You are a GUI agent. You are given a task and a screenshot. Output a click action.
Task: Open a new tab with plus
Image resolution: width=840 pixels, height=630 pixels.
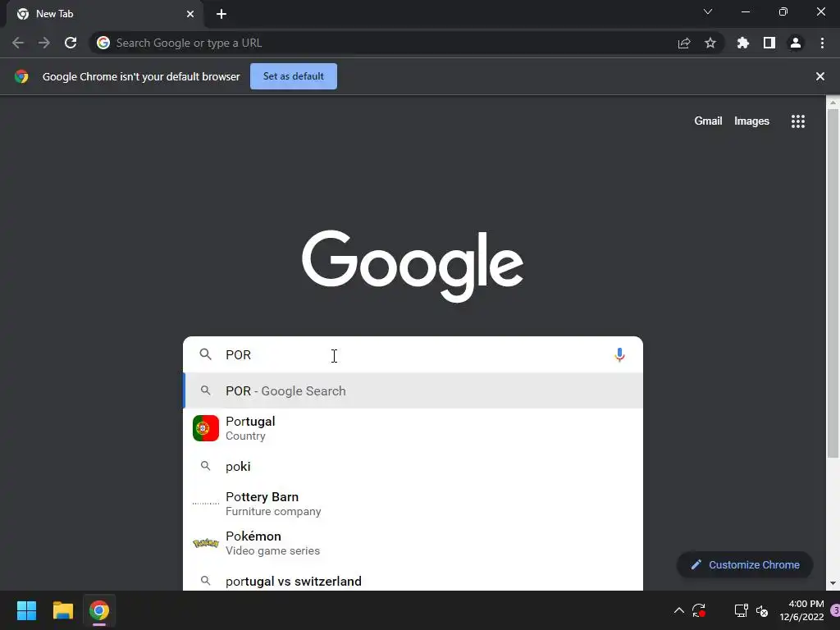click(221, 14)
